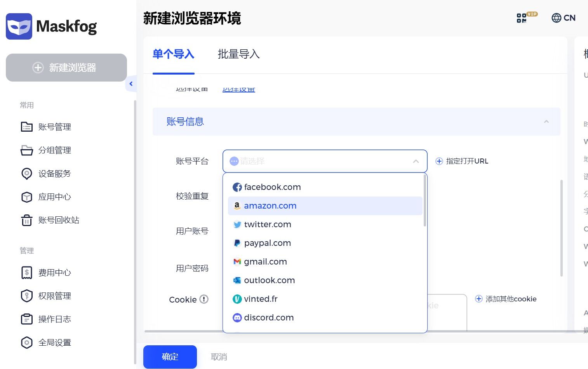Switch to the 批量导入 tab
This screenshot has height=369, width=588.
tap(238, 54)
